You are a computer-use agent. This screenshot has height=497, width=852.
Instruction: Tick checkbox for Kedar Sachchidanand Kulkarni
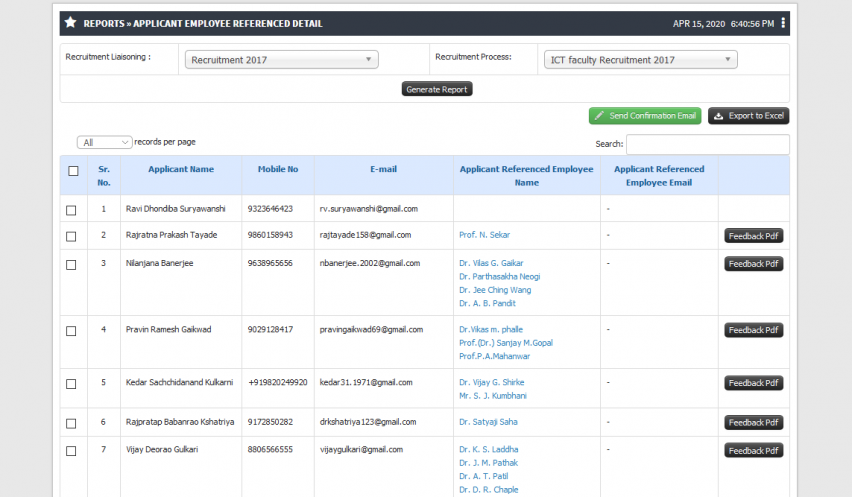click(71, 384)
